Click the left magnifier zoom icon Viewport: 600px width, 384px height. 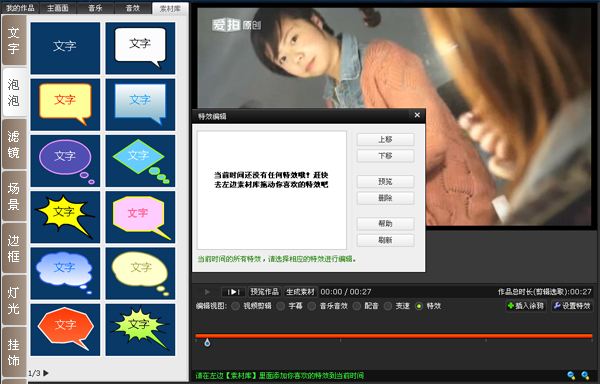coord(571,376)
